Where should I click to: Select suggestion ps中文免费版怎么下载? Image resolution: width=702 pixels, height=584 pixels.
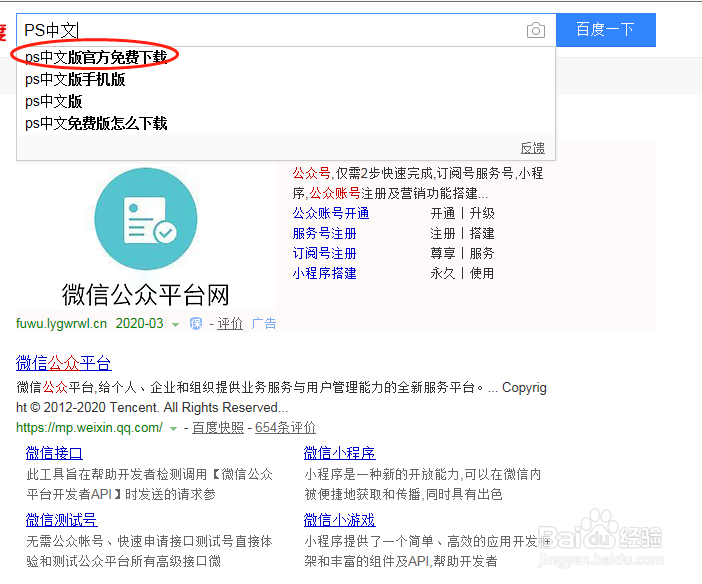(x=96, y=123)
